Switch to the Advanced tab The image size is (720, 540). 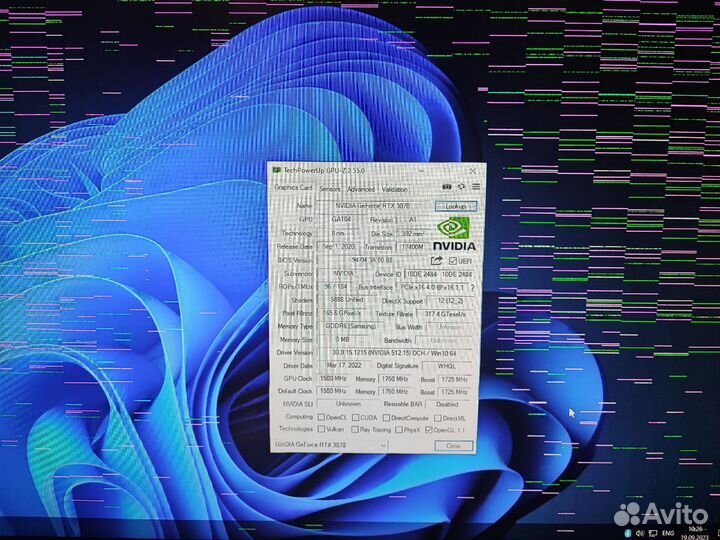[361, 189]
